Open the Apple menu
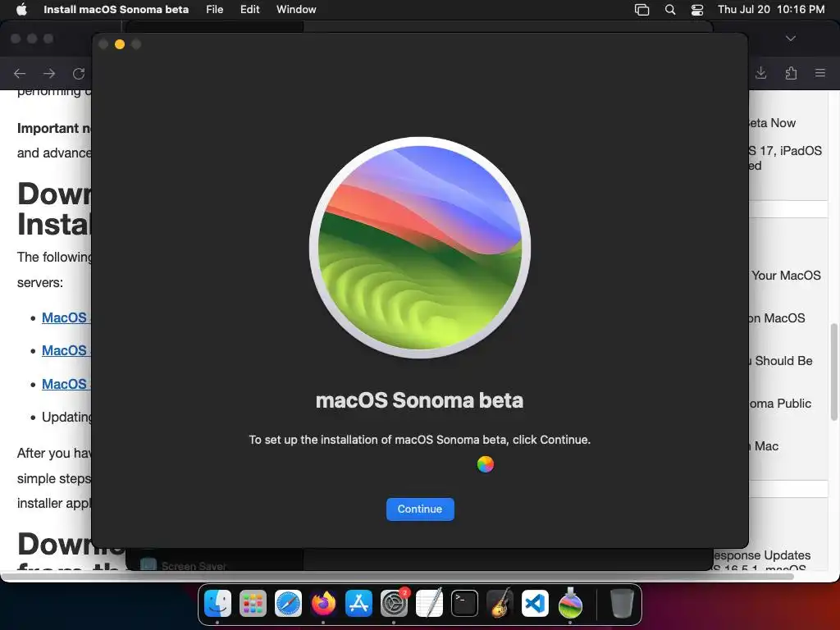Screen dimensions: 840x630 click(21, 9)
